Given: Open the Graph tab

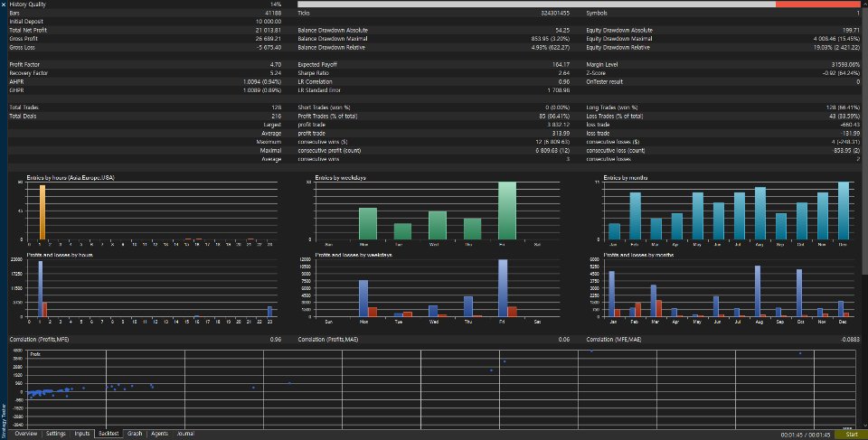Looking at the screenshot, I should pyautogui.click(x=135, y=434).
